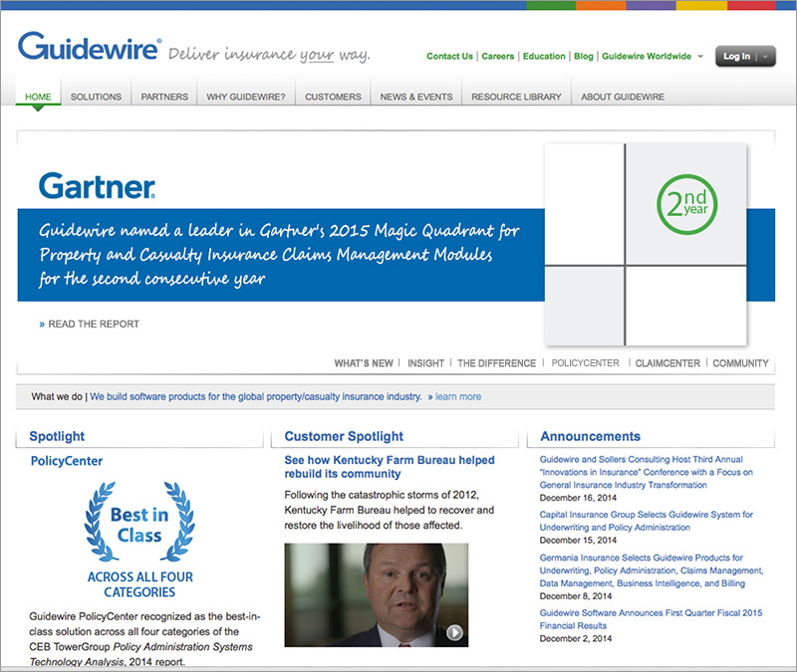
Task: Open the Education link
Action: point(544,57)
